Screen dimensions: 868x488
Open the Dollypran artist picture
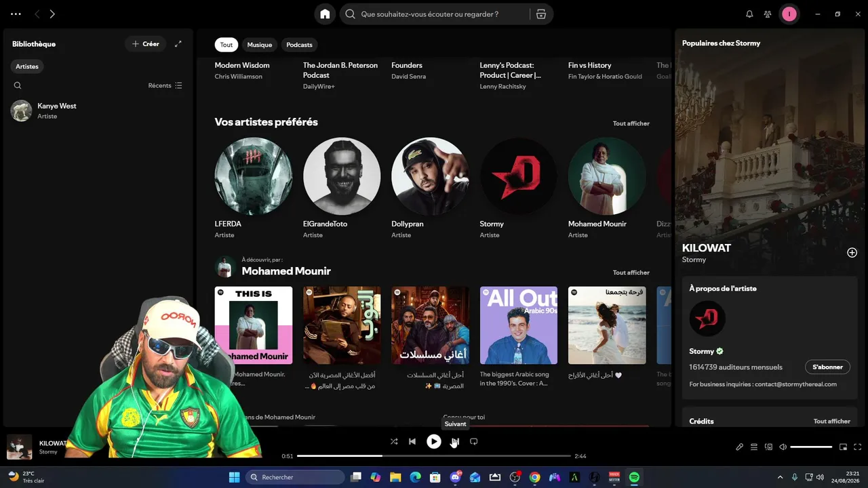(430, 176)
